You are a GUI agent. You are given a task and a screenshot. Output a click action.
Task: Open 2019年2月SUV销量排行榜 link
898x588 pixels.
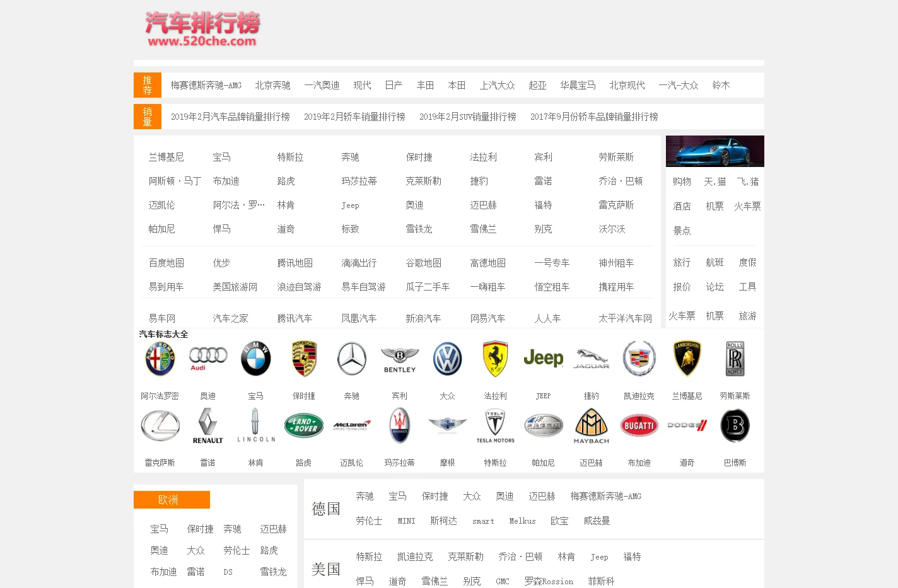[468, 117]
